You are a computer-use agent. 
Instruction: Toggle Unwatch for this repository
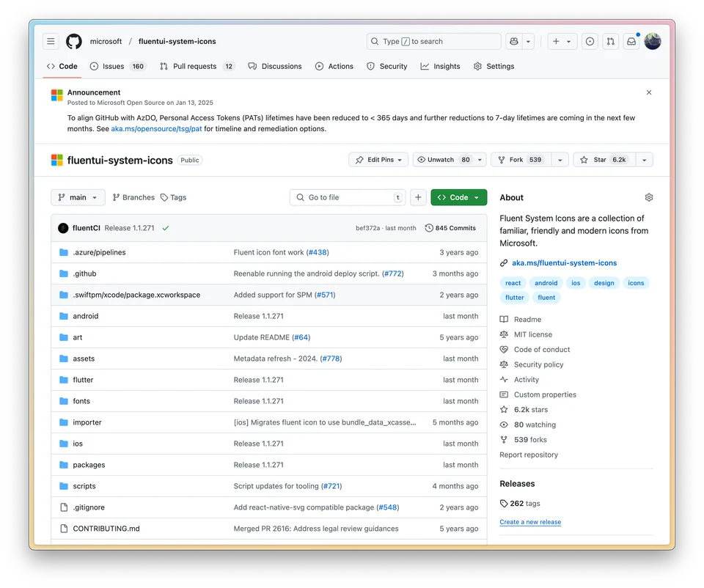(x=443, y=160)
